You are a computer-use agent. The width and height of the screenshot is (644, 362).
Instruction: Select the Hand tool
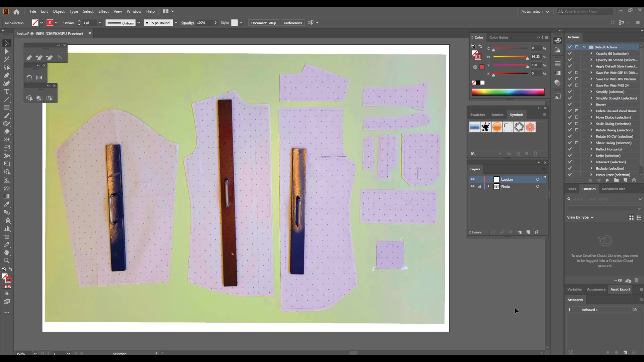pyautogui.click(x=6, y=252)
